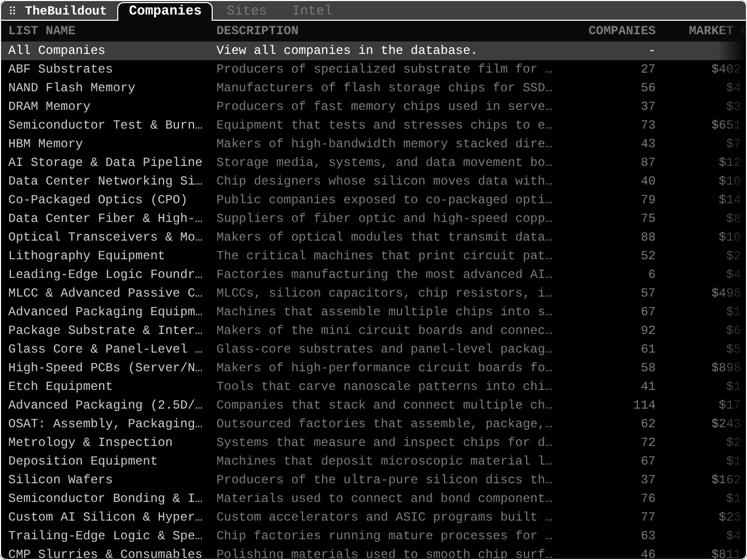Open the Deposition Equipment list
The image size is (747, 560).
(x=374, y=461)
